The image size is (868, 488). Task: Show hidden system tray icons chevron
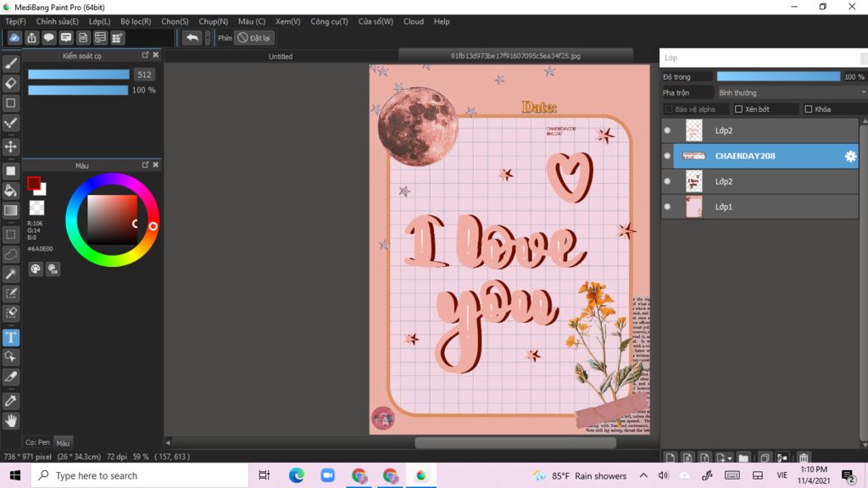coord(643,475)
